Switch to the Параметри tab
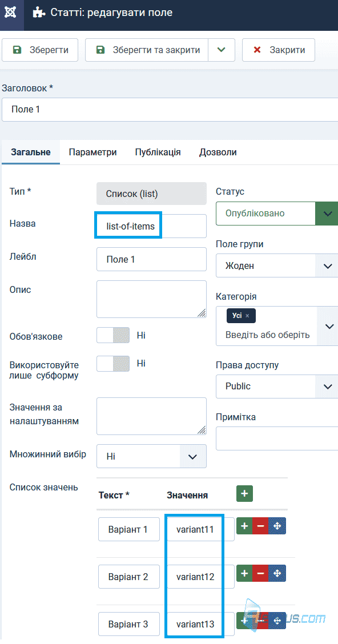Viewport: 338px width, 644px height. tap(93, 152)
